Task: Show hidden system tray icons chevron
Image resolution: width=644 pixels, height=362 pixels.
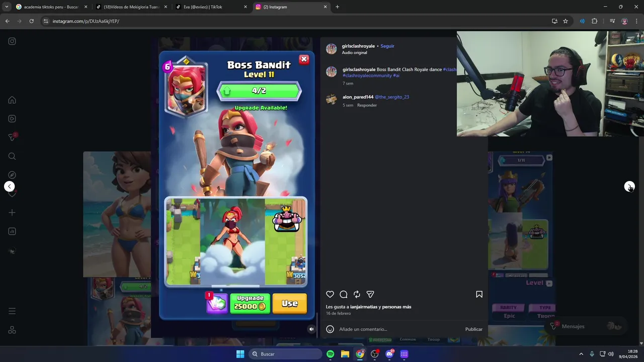Action: pos(581,354)
